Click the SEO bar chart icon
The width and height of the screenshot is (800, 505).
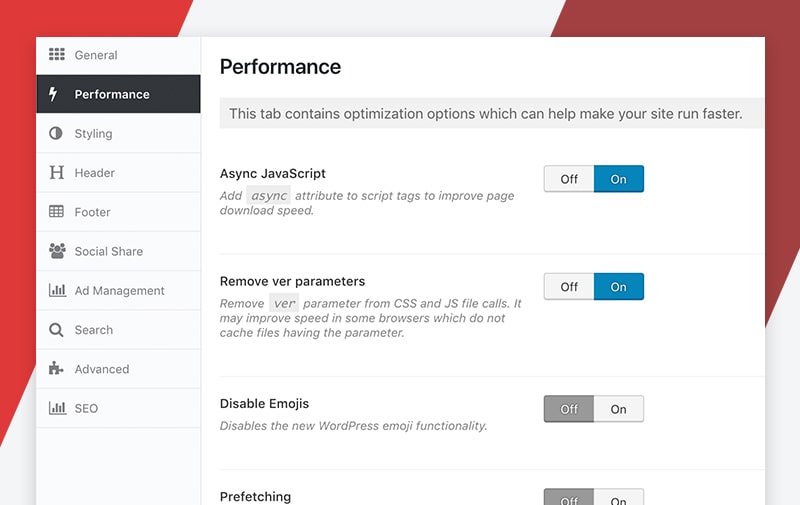pos(57,408)
